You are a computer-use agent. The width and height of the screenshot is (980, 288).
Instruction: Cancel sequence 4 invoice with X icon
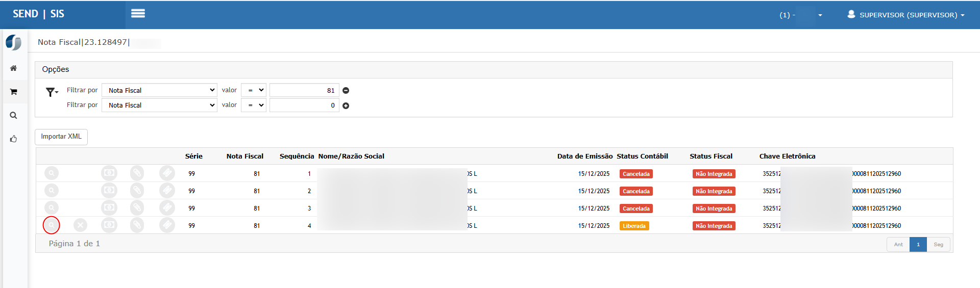click(x=81, y=225)
